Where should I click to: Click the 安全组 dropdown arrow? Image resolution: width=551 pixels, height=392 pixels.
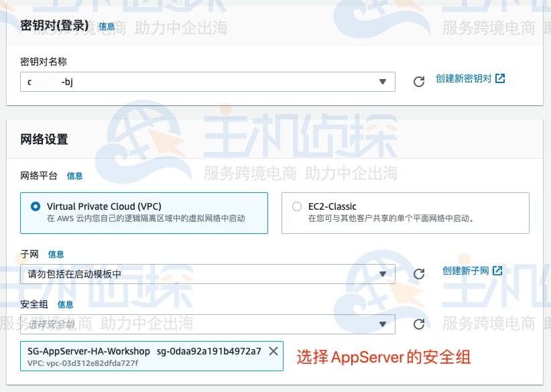coord(383,324)
